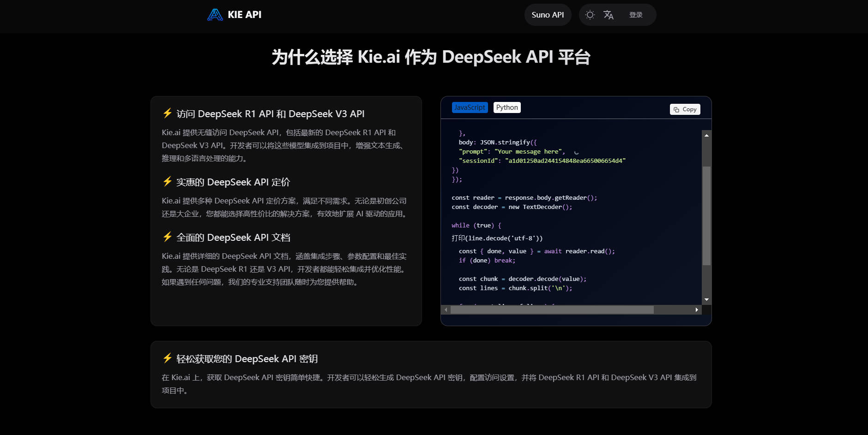Viewport: 868px width, 435px height.
Task: Click the code line while (true) {
Action: [x=476, y=225]
